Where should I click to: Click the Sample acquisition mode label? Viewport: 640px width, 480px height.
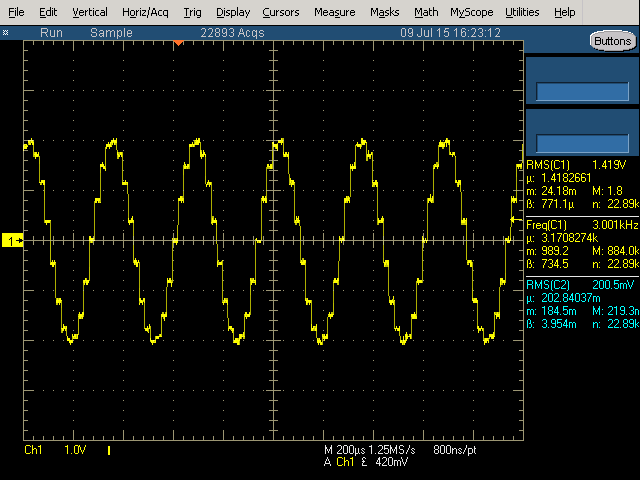point(111,32)
